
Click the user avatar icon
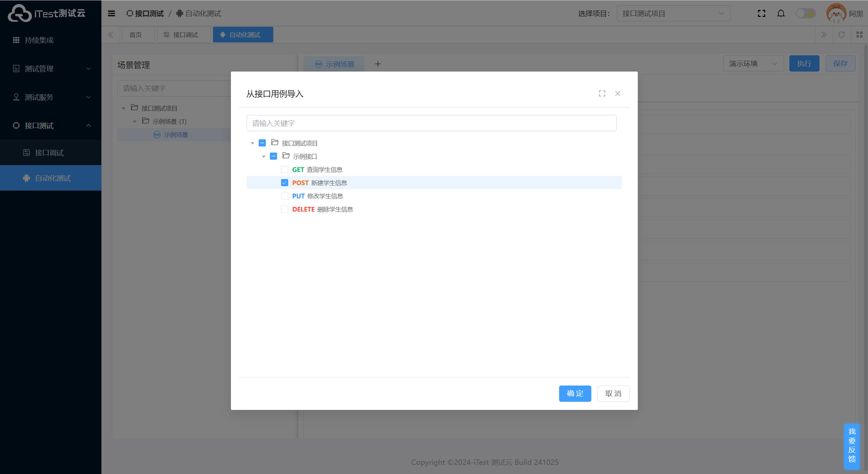pyautogui.click(x=836, y=14)
